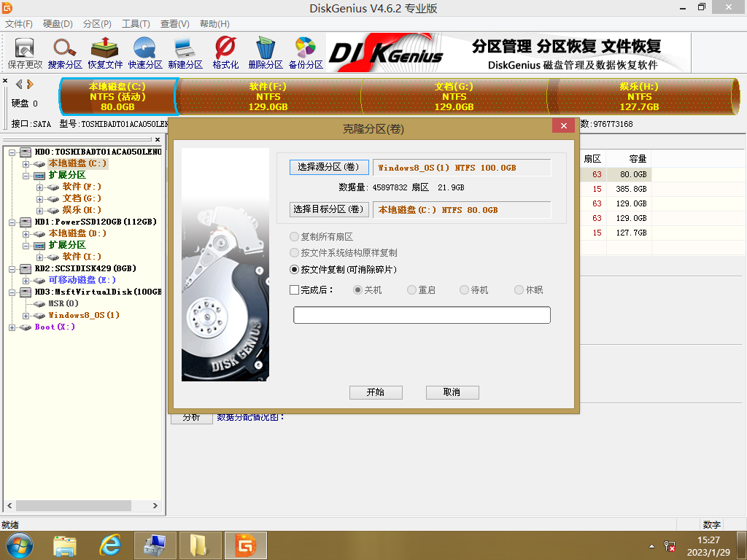Select the 文档(G:) partition bar segment
This screenshot has width=747, height=560.
click(x=454, y=97)
